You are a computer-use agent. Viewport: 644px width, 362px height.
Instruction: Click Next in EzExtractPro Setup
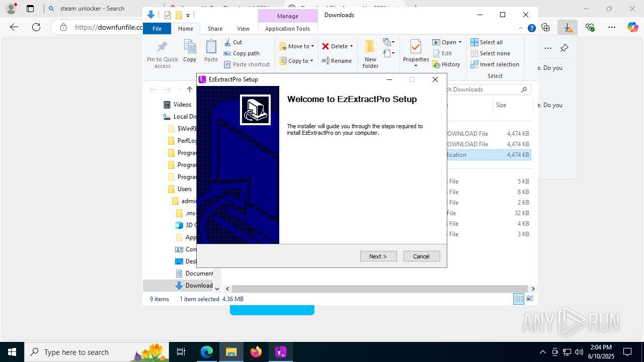click(378, 256)
